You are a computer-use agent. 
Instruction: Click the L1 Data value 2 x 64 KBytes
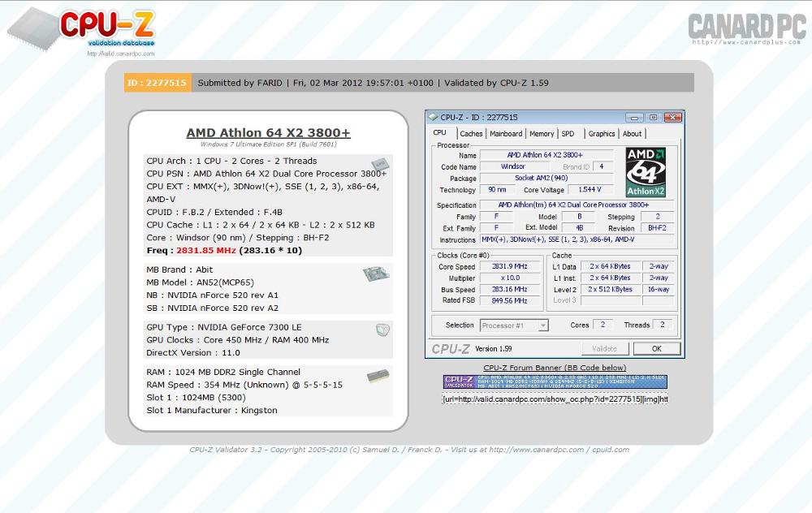610,266
